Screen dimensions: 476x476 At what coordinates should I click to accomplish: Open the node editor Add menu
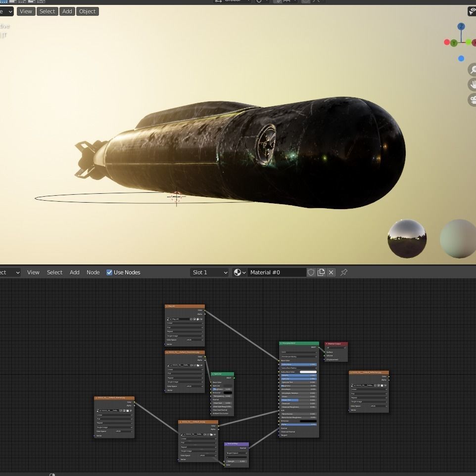click(75, 272)
